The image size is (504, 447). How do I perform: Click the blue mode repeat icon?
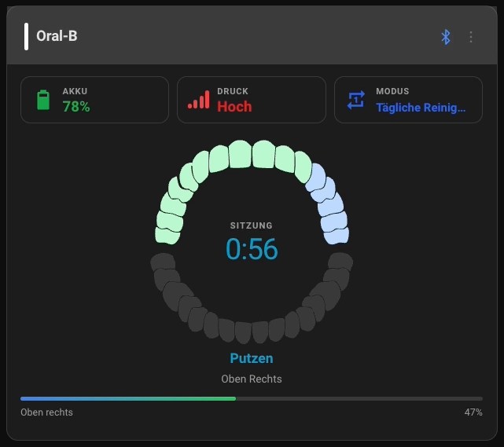coord(356,100)
